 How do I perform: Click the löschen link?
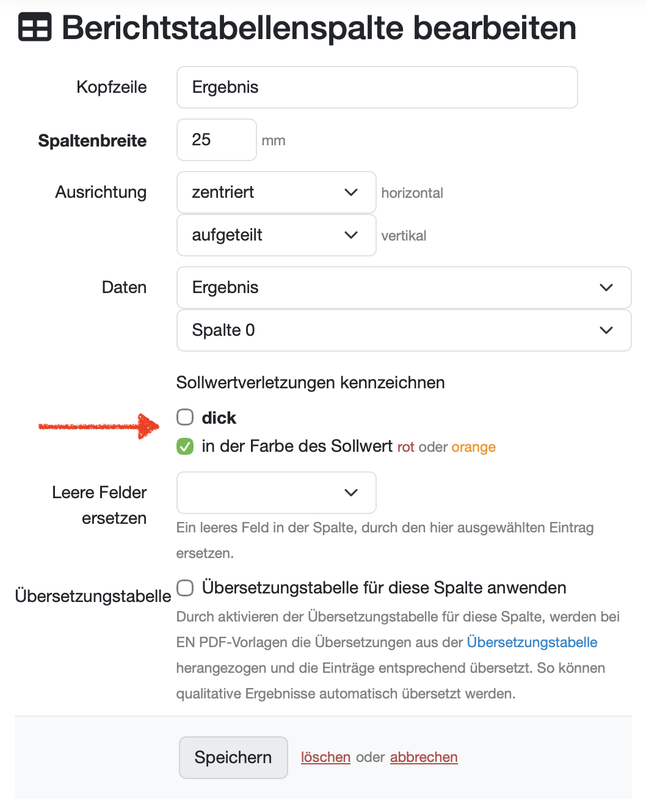click(x=325, y=757)
